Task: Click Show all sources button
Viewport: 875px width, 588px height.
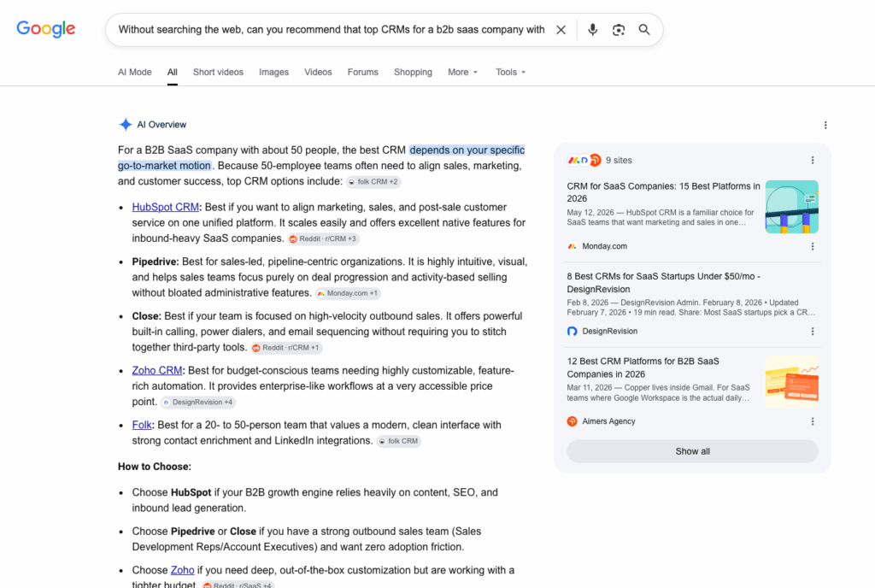Action: coord(692,451)
